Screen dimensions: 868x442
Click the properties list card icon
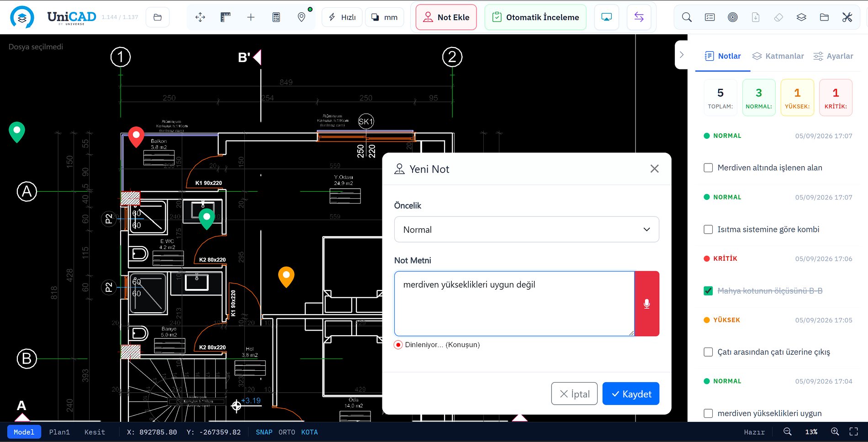(x=710, y=17)
